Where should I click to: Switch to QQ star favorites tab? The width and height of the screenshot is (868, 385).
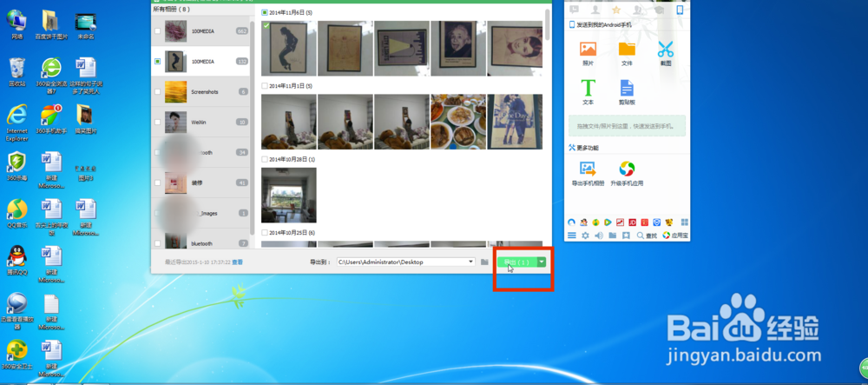616,10
